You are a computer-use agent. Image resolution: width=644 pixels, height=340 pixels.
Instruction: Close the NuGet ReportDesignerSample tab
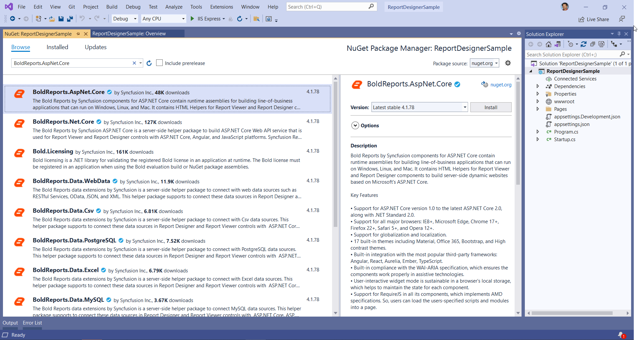point(86,34)
